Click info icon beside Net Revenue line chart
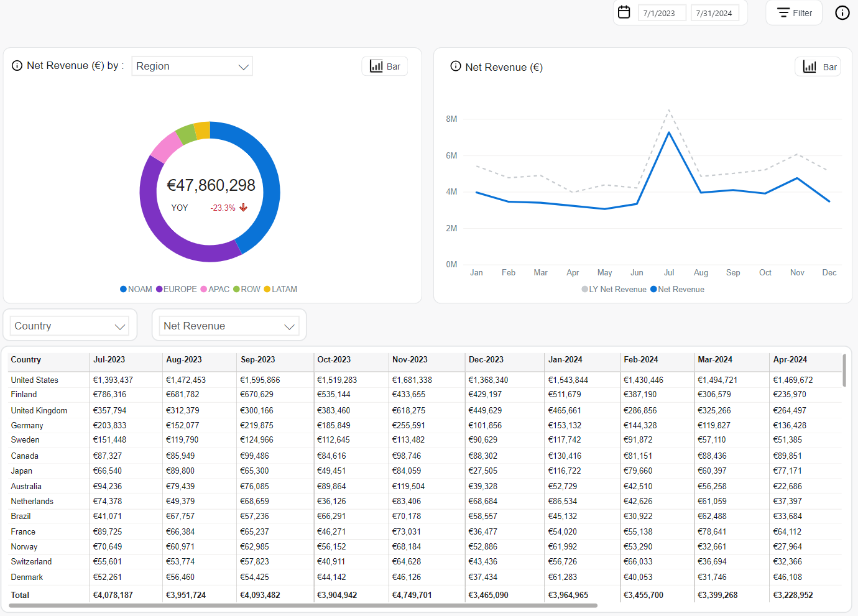 pyautogui.click(x=456, y=66)
